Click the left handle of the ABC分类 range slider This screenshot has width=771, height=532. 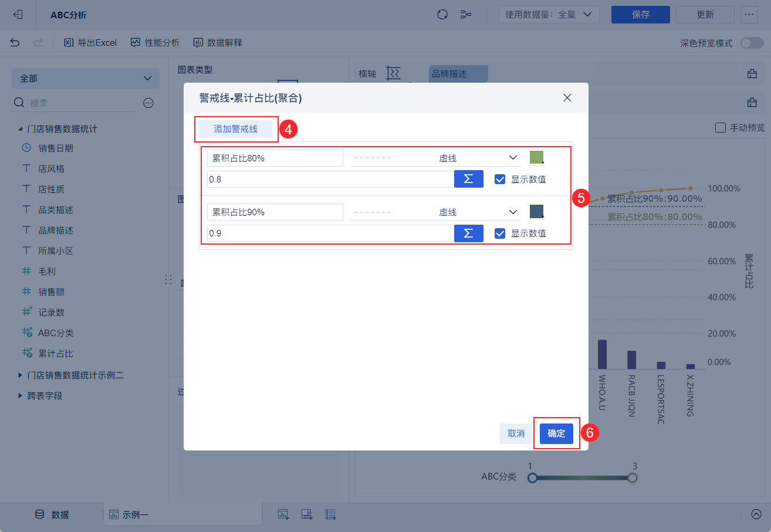(532, 478)
